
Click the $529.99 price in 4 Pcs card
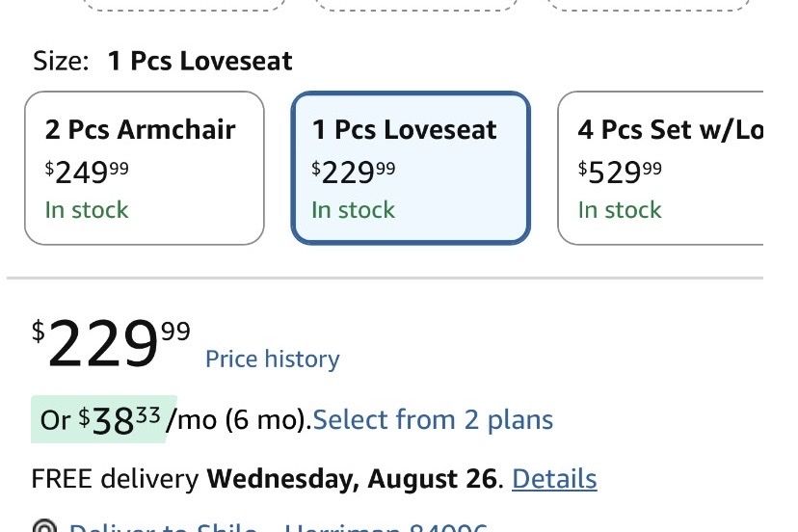620,173
